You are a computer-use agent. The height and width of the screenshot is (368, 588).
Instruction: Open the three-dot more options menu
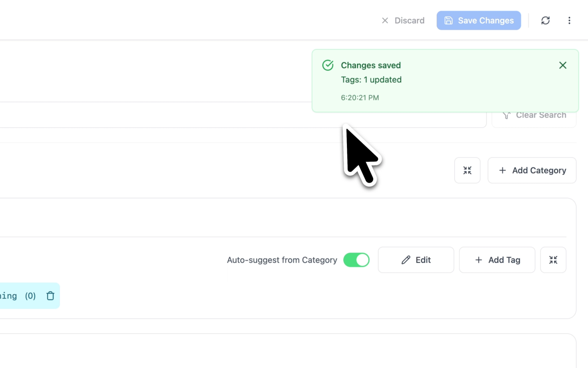[569, 21]
